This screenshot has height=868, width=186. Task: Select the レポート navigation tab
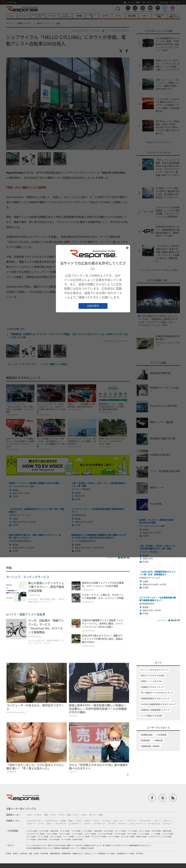tap(145, 16)
